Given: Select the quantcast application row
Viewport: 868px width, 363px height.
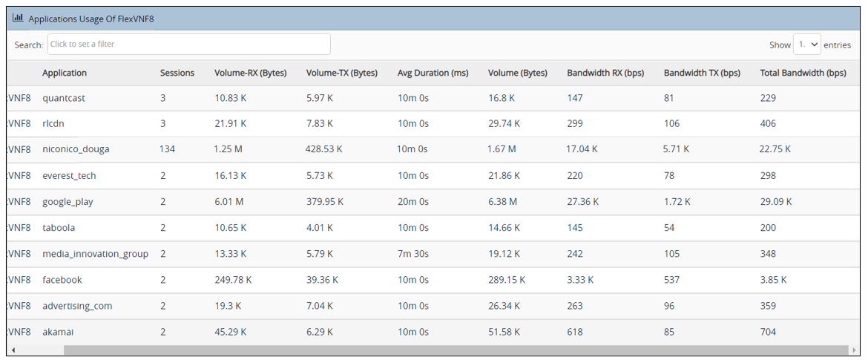Looking at the screenshot, I should click(434, 98).
